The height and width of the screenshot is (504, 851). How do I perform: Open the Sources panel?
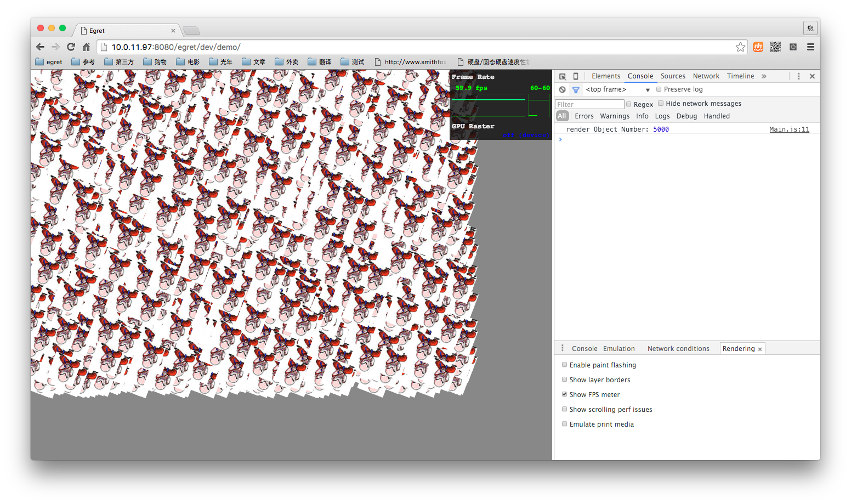(x=673, y=76)
